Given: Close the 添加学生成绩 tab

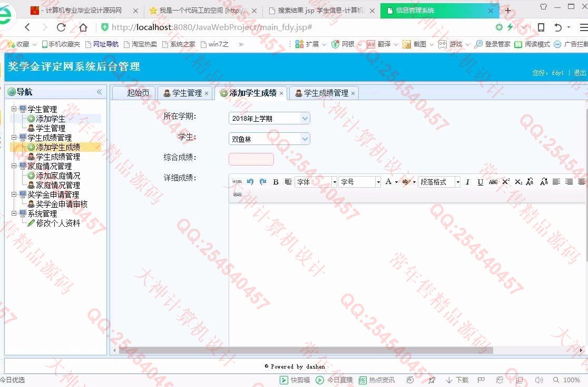Looking at the screenshot, I should point(281,93).
